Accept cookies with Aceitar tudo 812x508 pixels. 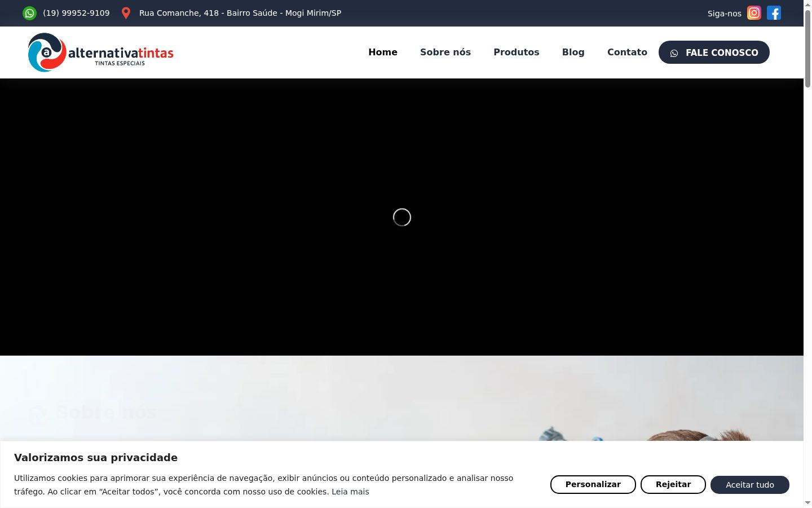[750, 484]
